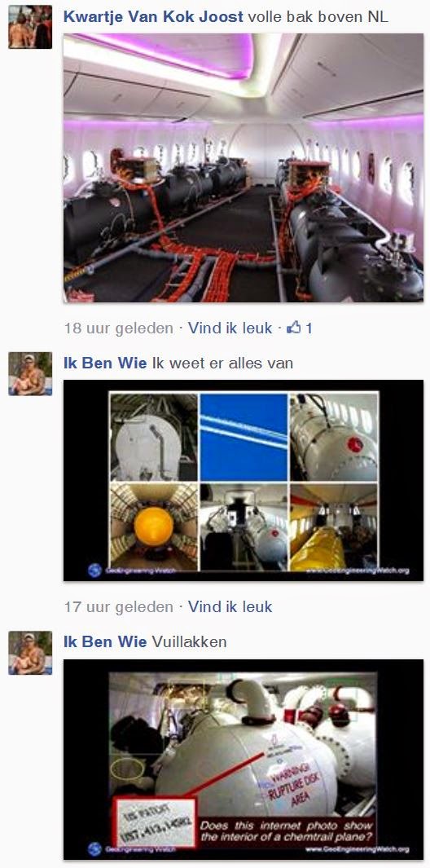Open Ik Ben Wie avatar on second comment
This screenshot has width=430, height=868.
coord(30,373)
